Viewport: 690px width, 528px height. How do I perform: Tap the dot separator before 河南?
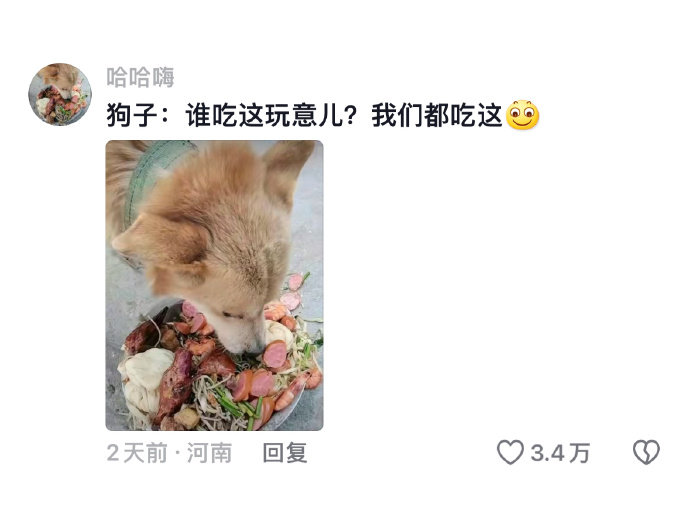tap(177, 453)
